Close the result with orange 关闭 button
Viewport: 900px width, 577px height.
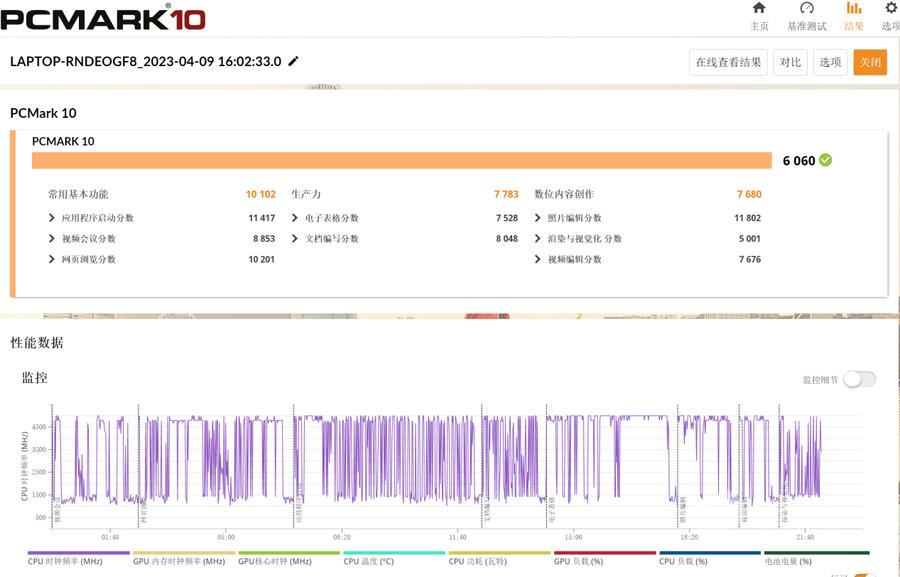(870, 62)
